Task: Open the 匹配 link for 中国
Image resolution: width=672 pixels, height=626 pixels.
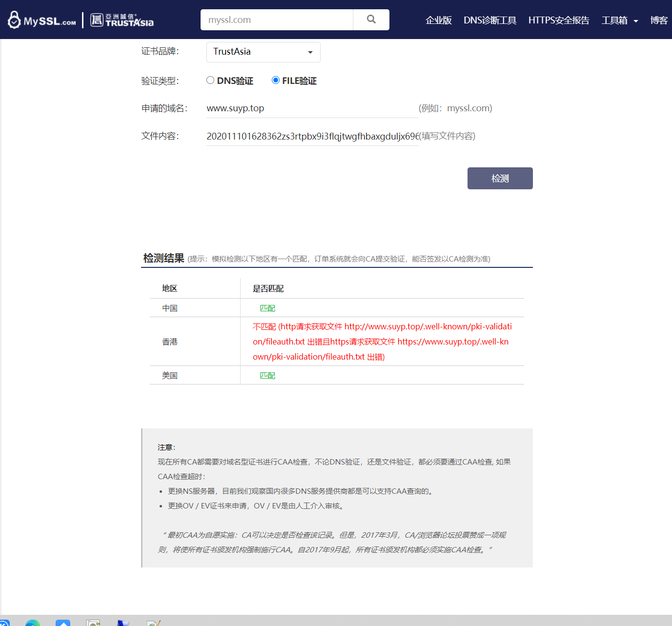Action: click(267, 308)
